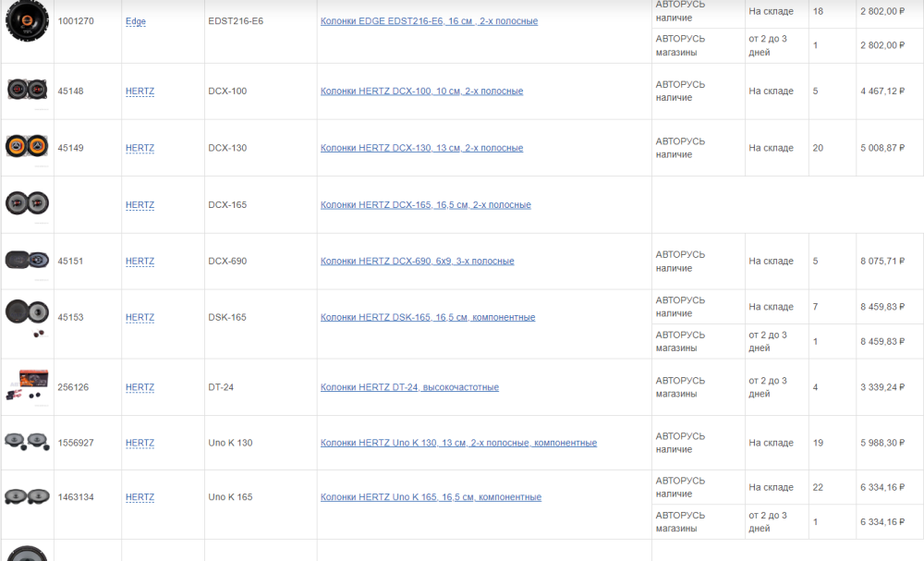
Task: Open the Edge brand link
Action: pos(136,21)
